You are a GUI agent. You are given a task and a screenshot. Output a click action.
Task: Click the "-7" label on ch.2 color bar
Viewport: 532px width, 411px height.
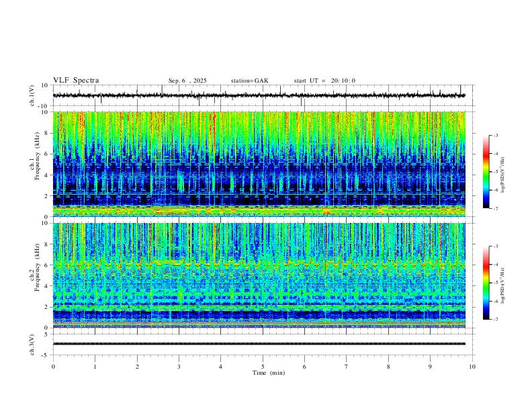point(496,320)
